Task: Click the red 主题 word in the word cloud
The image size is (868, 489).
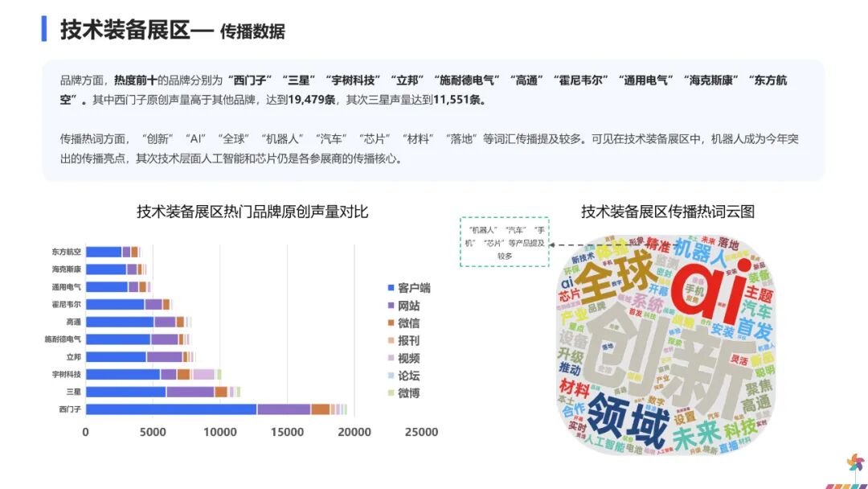Action: coord(759,293)
